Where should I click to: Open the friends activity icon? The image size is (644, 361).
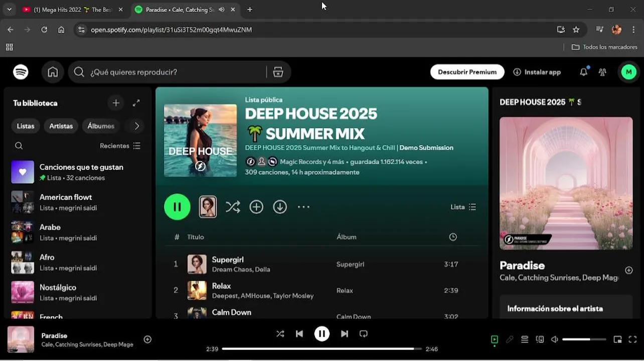click(x=602, y=72)
